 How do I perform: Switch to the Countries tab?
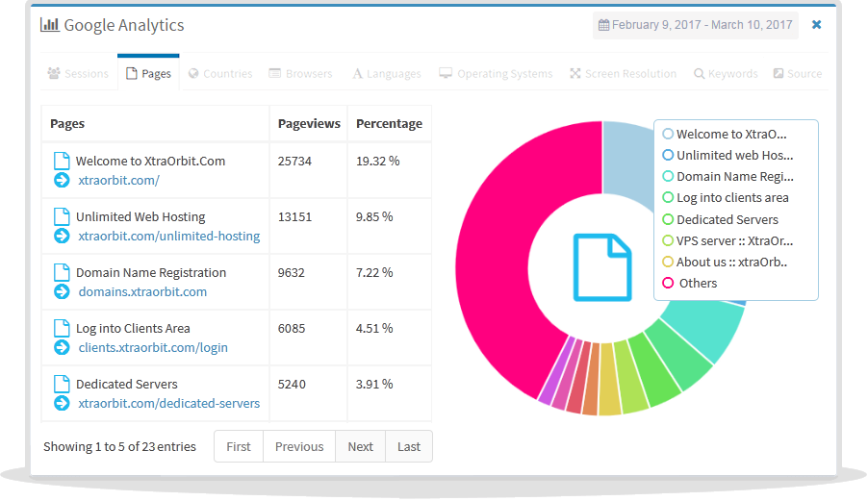(x=220, y=73)
